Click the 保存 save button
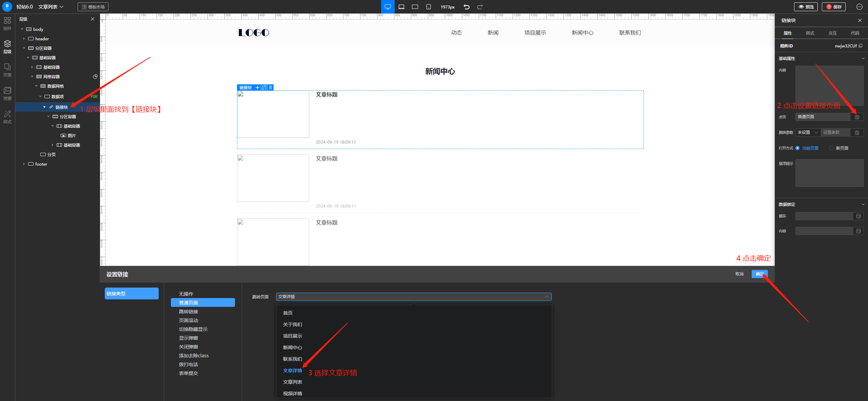This screenshot has height=401, width=868. point(833,7)
